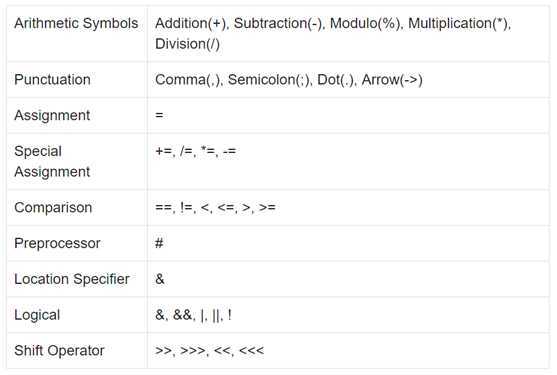Click the Division(/) text
The width and height of the screenshot is (557, 375).
click(x=188, y=44)
